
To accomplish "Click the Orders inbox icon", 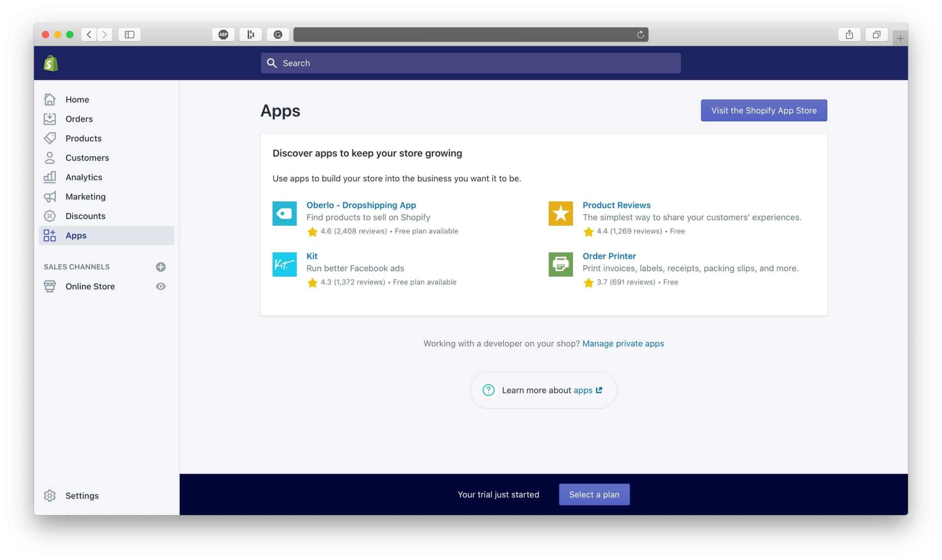I will point(49,119).
